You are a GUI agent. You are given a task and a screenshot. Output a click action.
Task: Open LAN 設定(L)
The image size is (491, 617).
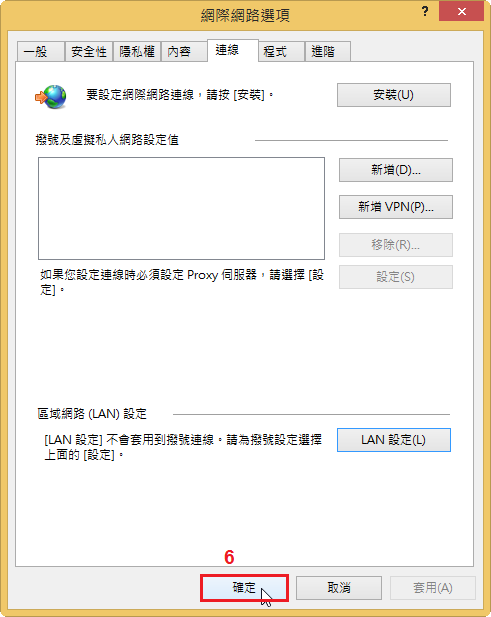(393, 440)
